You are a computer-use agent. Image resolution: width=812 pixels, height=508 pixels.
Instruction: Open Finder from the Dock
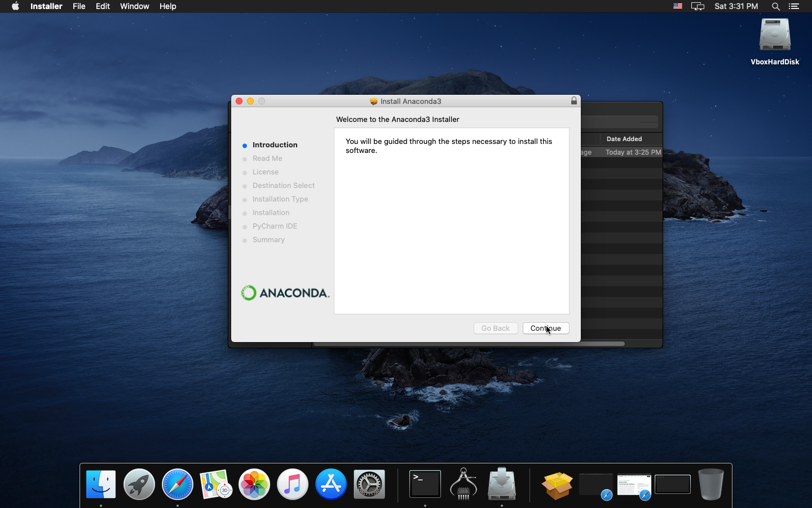click(101, 484)
